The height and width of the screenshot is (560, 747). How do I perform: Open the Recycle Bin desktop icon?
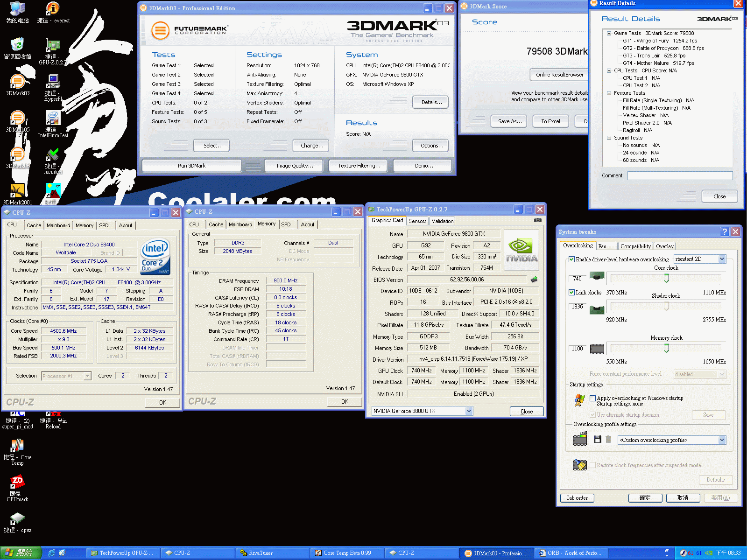pyautogui.click(x=17, y=49)
